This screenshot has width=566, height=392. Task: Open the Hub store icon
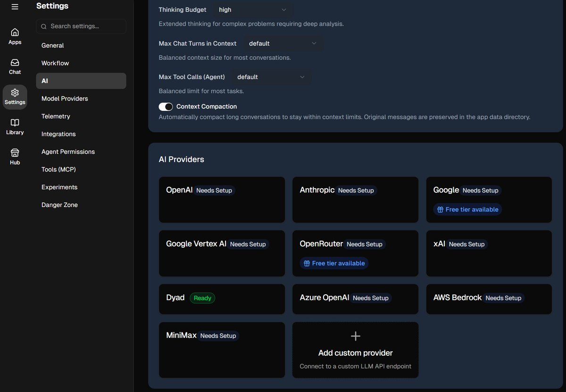[x=15, y=153]
